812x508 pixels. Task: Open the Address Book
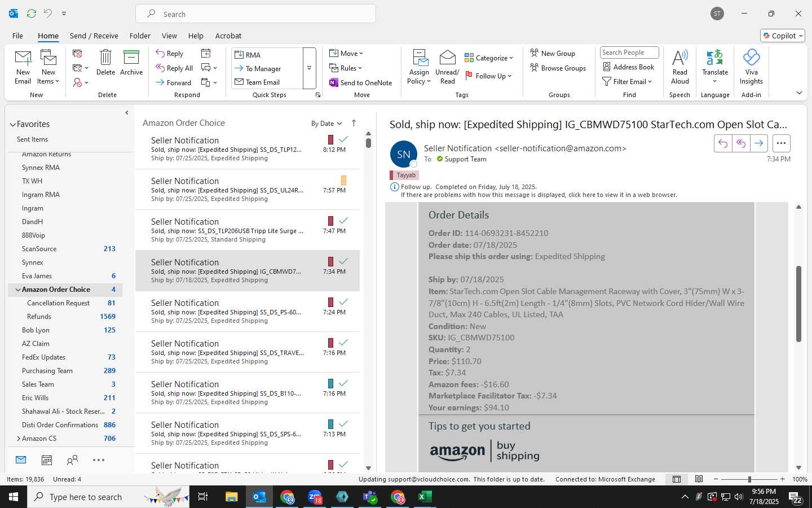[628, 67]
